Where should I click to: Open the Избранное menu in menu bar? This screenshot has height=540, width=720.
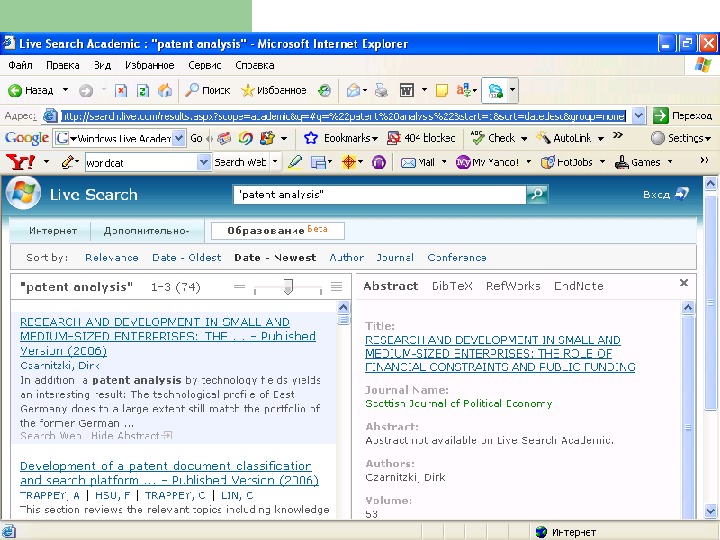150,65
